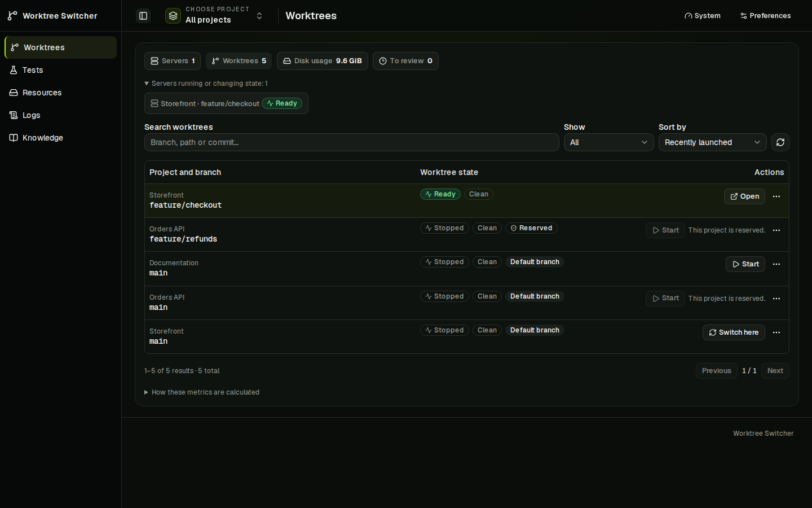The width and height of the screenshot is (812, 508).
Task: Go to Tests in the sidebar
Action: pos(60,70)
